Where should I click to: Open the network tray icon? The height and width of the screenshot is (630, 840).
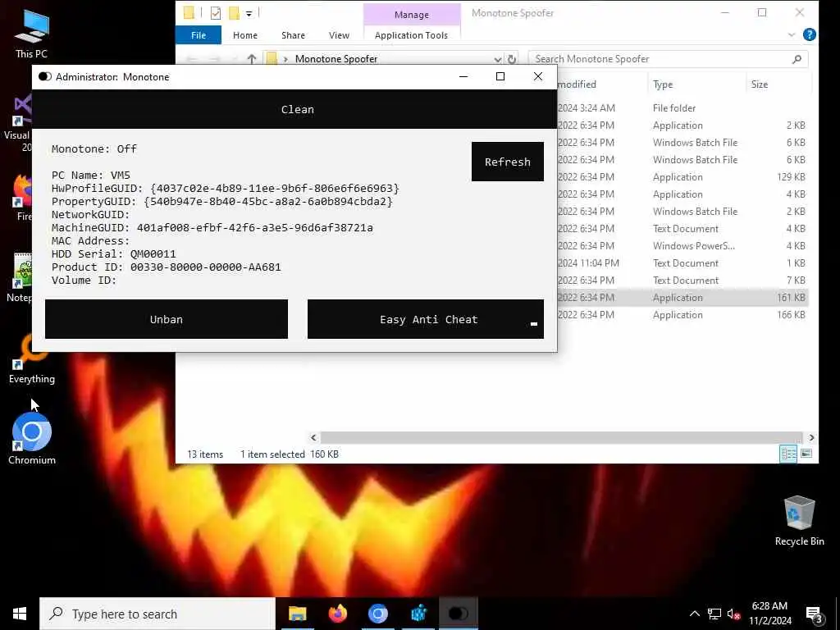[714, 614]
